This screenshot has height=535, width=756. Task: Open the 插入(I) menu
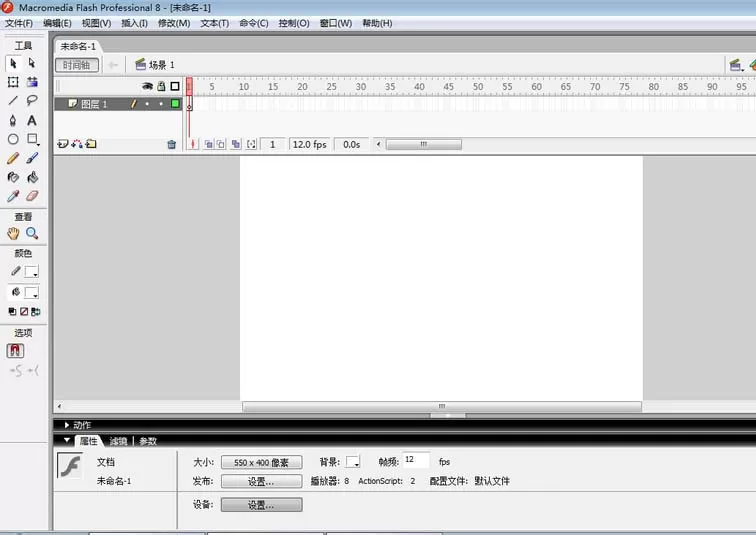[x=135, y=23]
